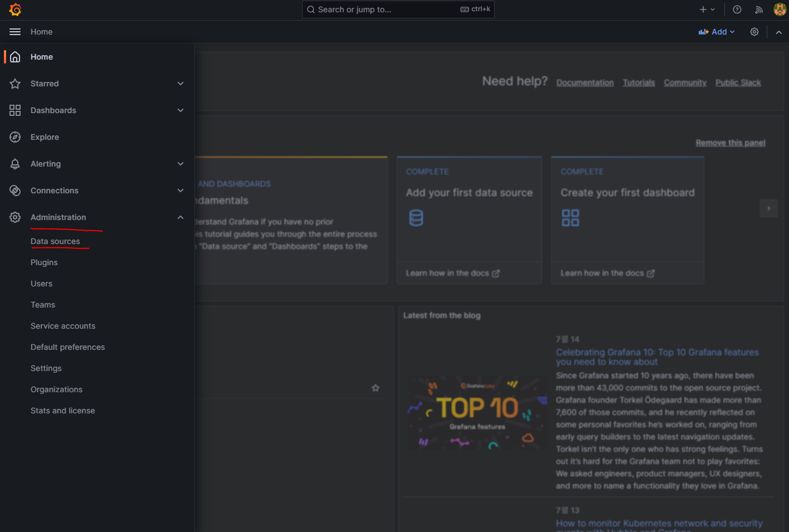This screenshot has width=789, height=532.
Task: Open Administration in sidebar
Action: coord(59,217)
